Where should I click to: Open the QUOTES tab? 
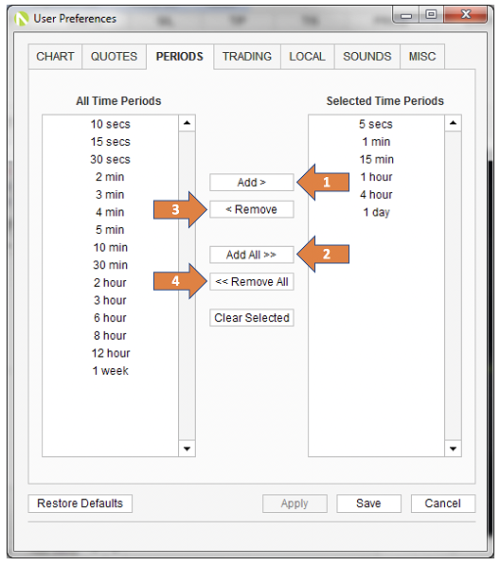point(114,57)
